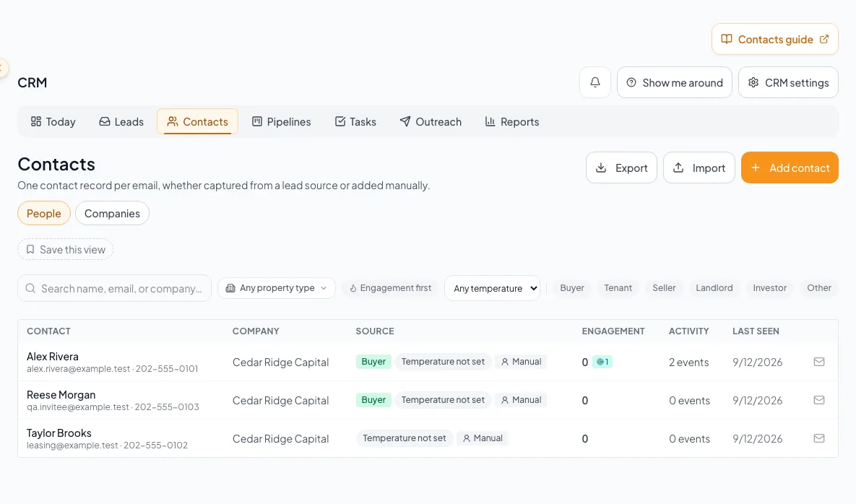Click the Manual source tag for Reese Morgan
Screen dimensions: 856x504
pos(522,400)
